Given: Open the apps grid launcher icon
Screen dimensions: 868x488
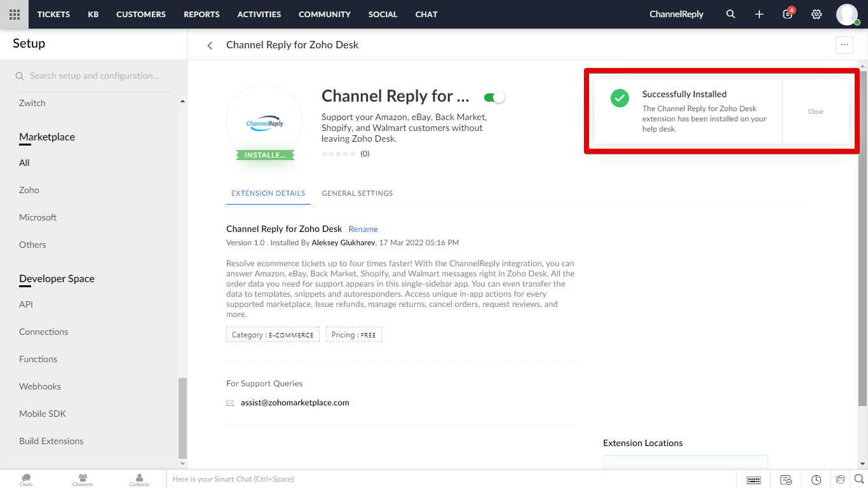Looking at the screenshot, I should (x=14, y=14).
